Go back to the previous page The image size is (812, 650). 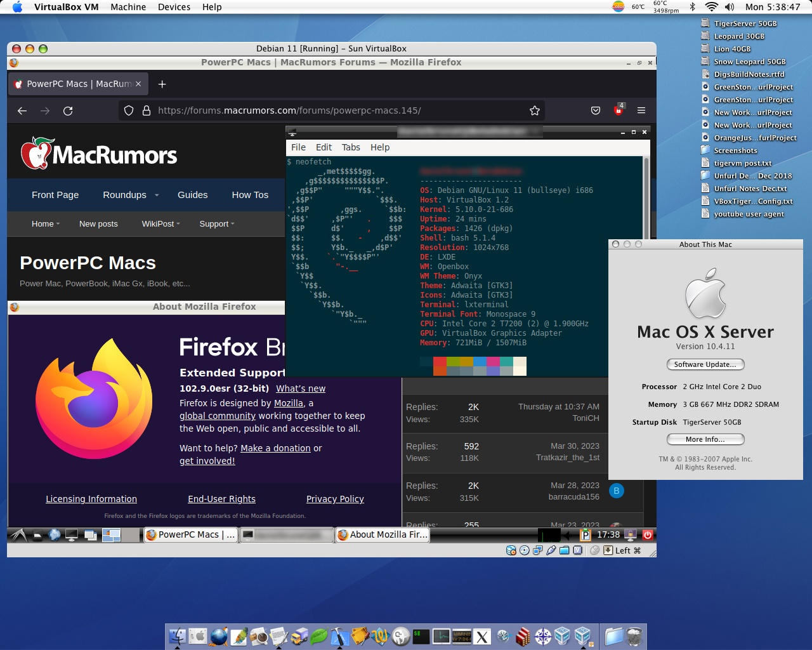click(x=22, y=110)
